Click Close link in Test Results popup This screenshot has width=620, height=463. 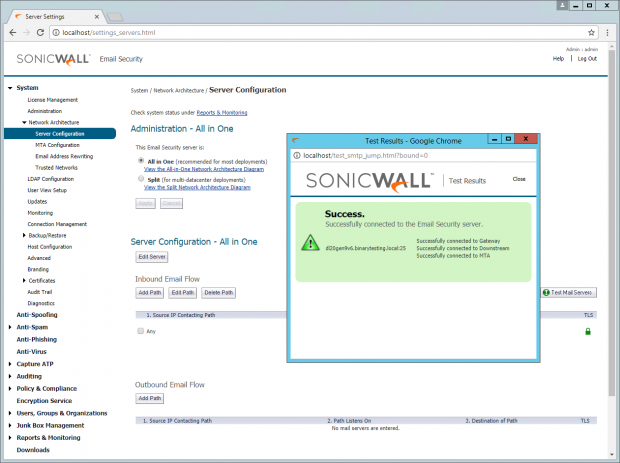[x=519, y=179]
